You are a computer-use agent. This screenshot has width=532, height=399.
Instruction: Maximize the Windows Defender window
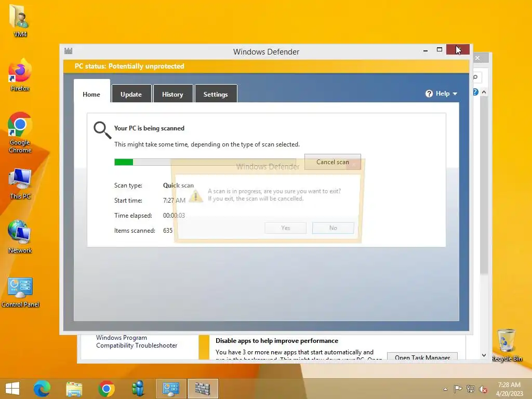(440, 49)
